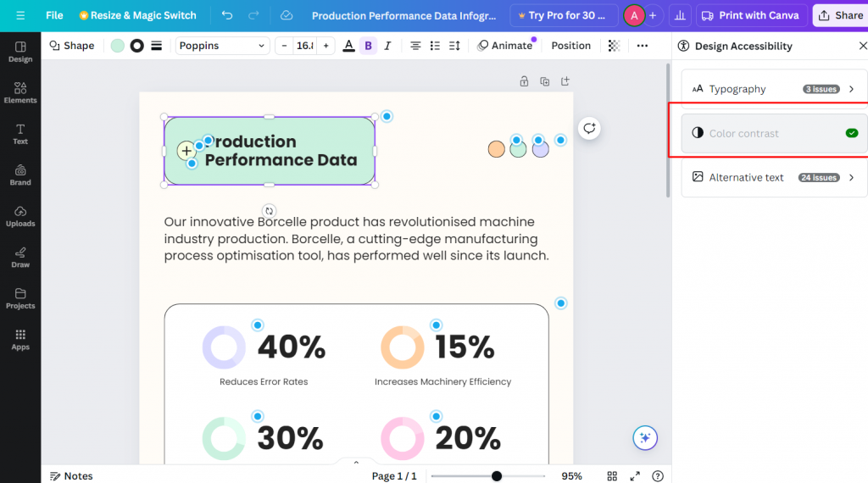Open the Color contrast section

coord(774,133)
